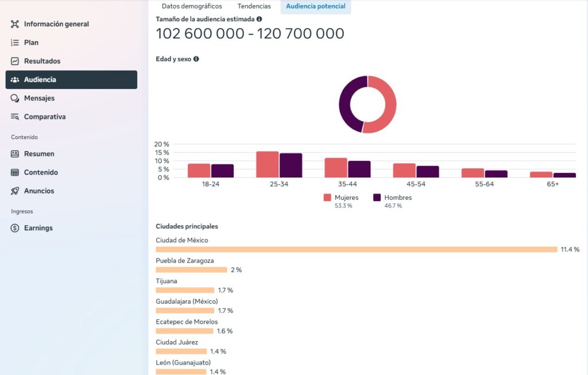Click the Mensajes chat bubble icon
Image resolution: width=588 pixels, height=375 pixels.
pyautogui.click(x=15, y=98)
